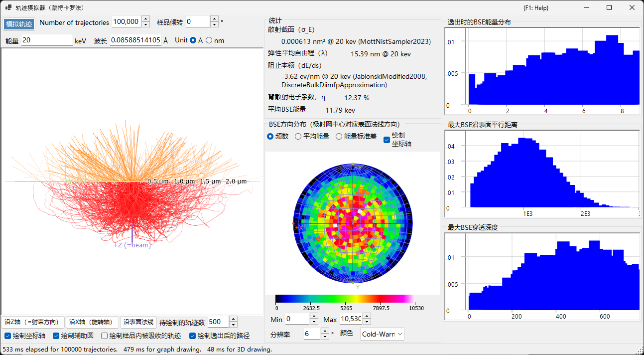Click the 11.79 kev average BSE energy
The width and height of the screenshot is (644, 355).
pos(340,110)
